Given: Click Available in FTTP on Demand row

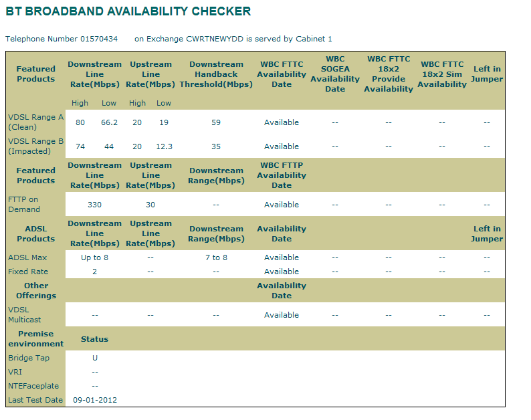Looking at the screenshot, I should 282,205.
